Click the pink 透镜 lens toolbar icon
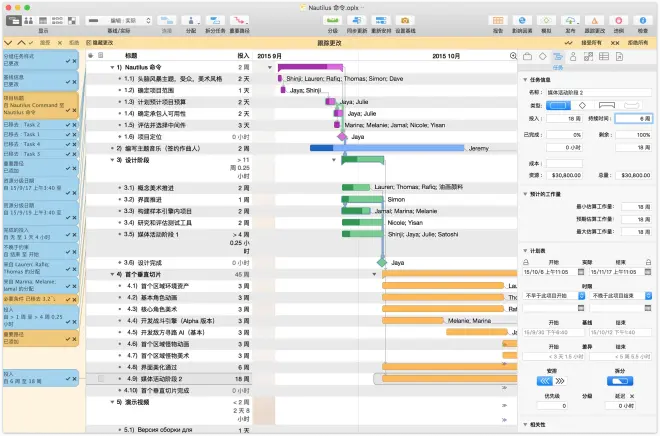660x436 pixels. 619,20
